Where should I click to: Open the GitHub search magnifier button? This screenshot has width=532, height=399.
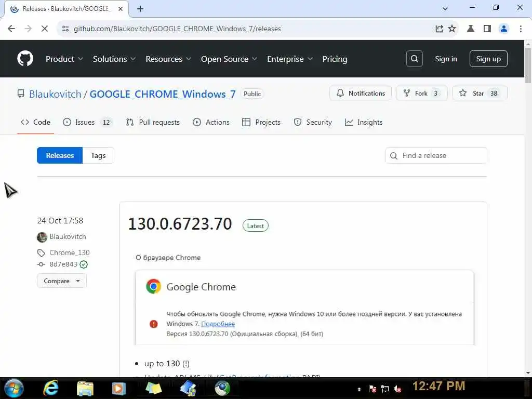coord(414,59)
